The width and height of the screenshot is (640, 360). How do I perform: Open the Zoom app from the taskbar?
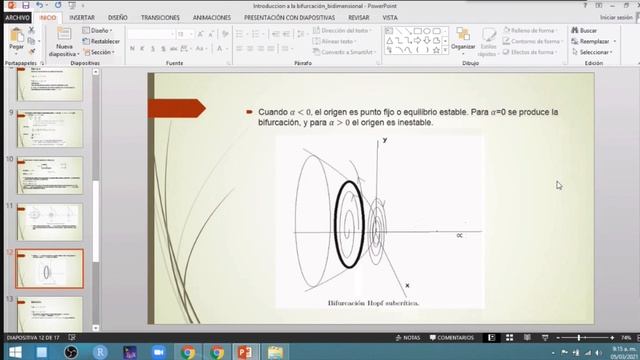[x=159, y=352]
